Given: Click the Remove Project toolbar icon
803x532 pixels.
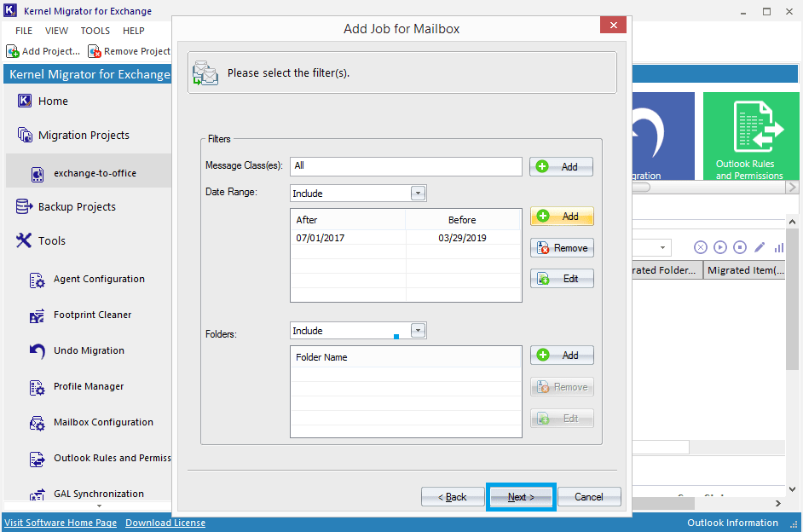Looking at the screenshot, I should click(95, 51).
